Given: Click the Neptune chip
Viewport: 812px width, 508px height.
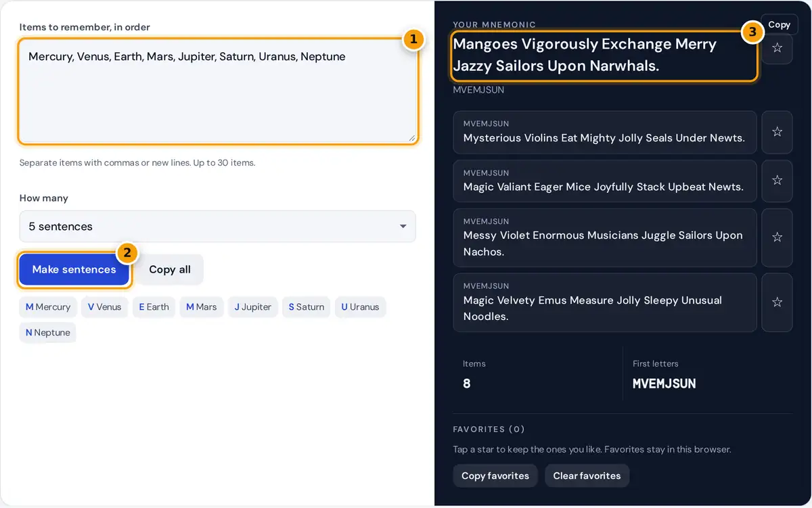Looking at the screenshot, I should tap(48, 333).
